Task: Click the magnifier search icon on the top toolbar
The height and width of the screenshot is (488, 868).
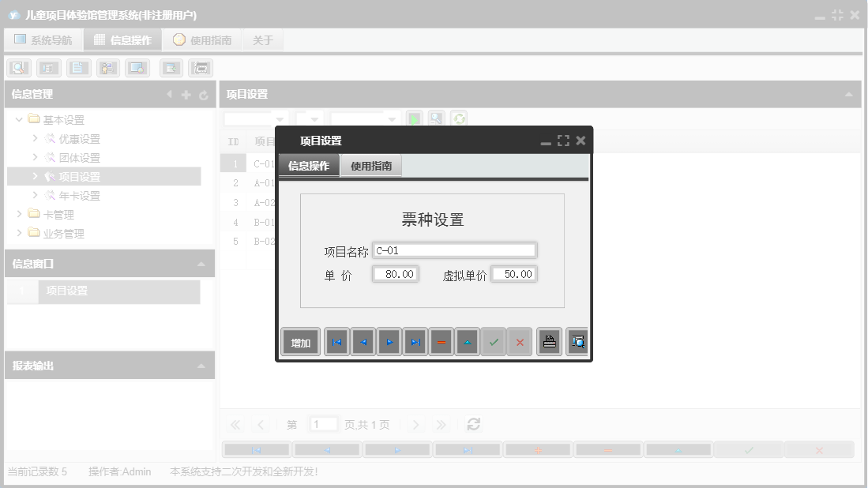Action: pos(19,67)
